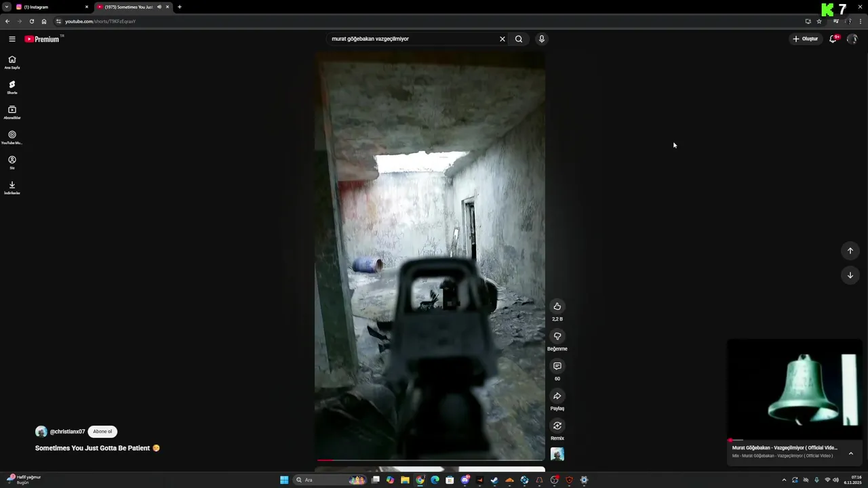Like the short with thumbs up

(x=557, y=306)
